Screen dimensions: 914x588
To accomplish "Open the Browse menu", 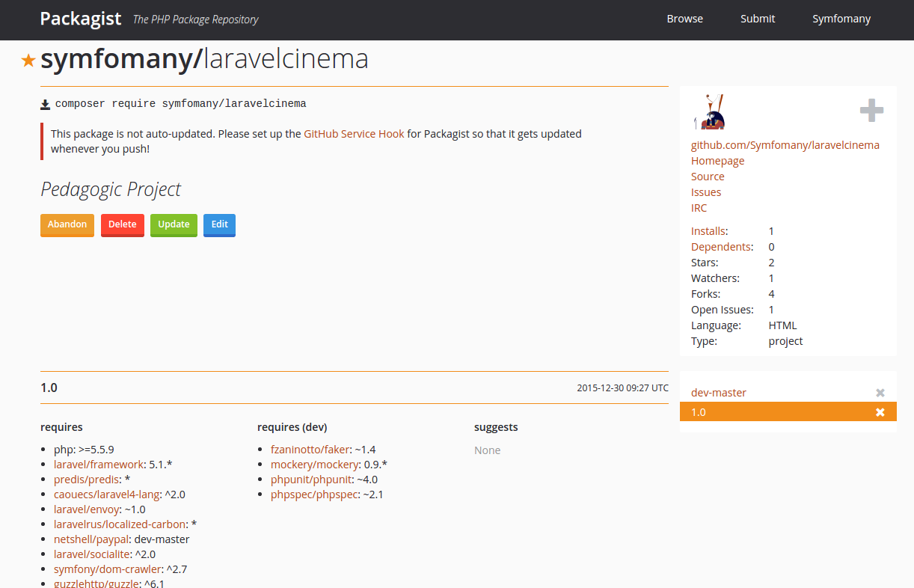I will pyautogui.click(x=685, y=19).
